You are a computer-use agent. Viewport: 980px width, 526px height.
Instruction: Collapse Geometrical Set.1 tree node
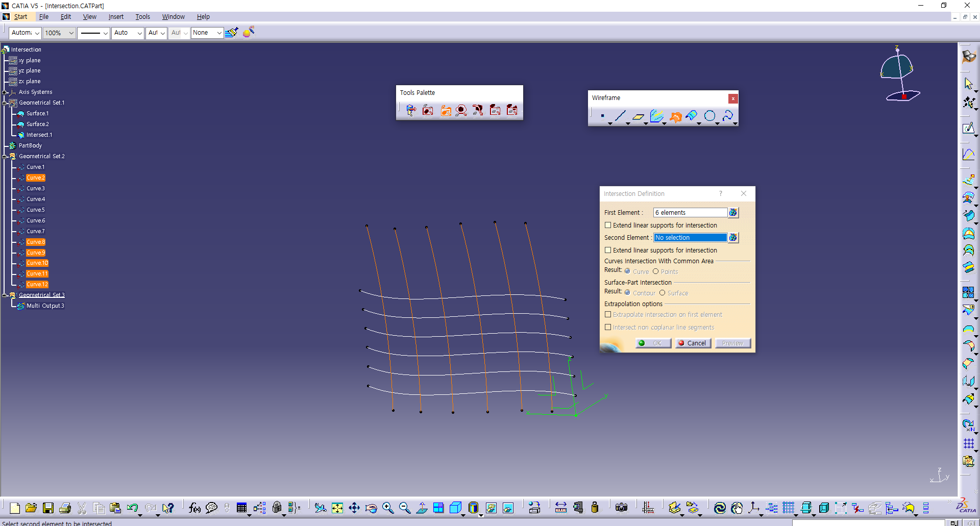point(5,103)
